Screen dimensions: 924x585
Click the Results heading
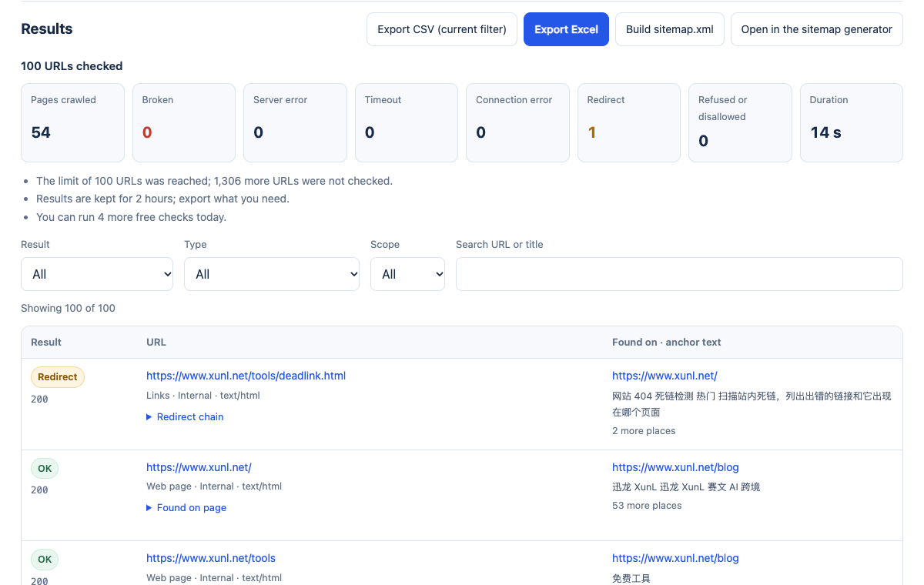pos(47,29)
